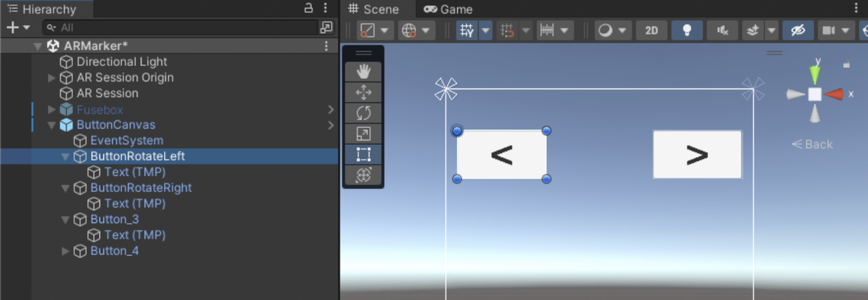The width and height of the screenshot is (868, 300).
Task: Open the Hierarchy create dropdown arrow
Action: (26, 27)
